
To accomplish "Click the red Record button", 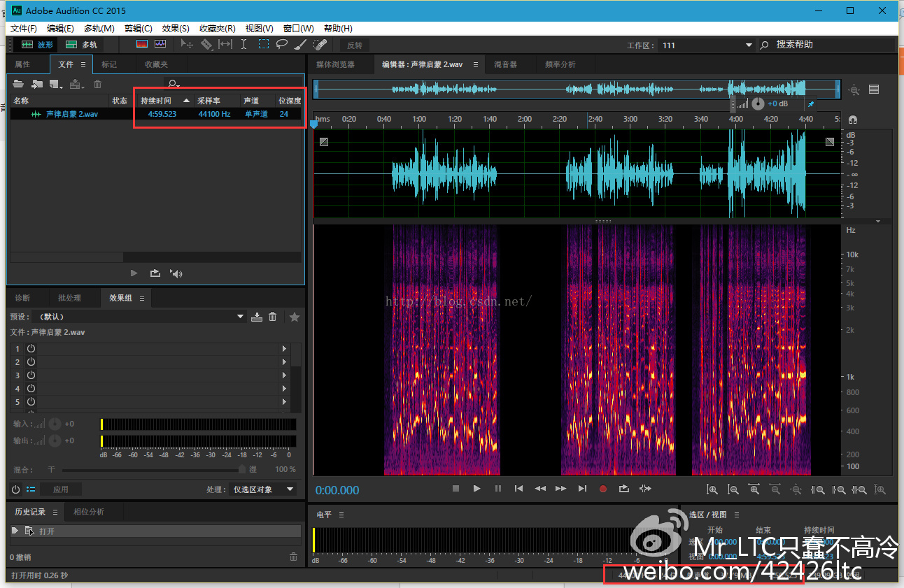I will click(603, 489).
